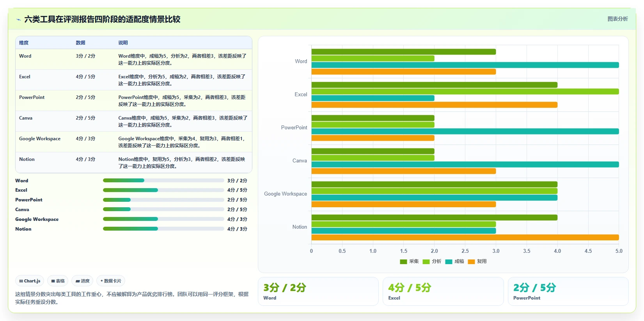644x321 pixels.
Task: Click the 这组情景分数 footnote paragraph
Action: pyautogui.click(x=132, y=298)
